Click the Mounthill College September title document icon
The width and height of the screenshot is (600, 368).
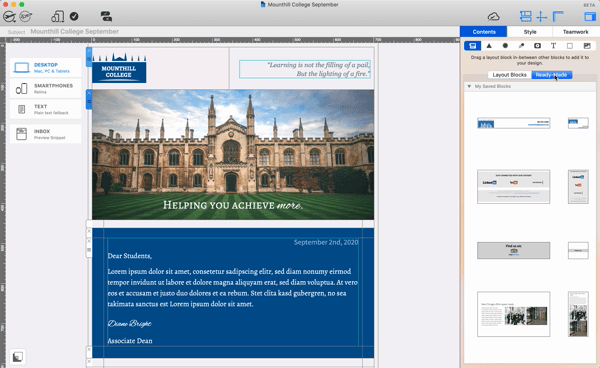coord(263,5)
